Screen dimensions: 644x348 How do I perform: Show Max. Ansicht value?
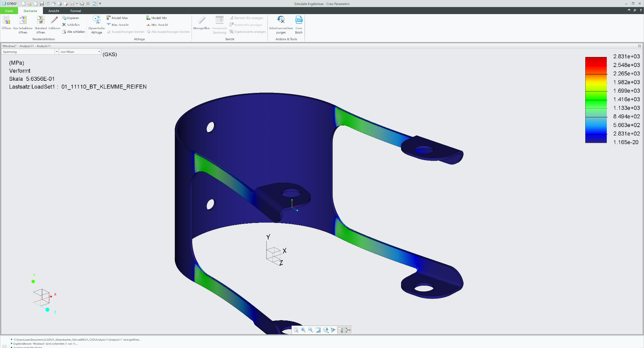click(117, 25)
